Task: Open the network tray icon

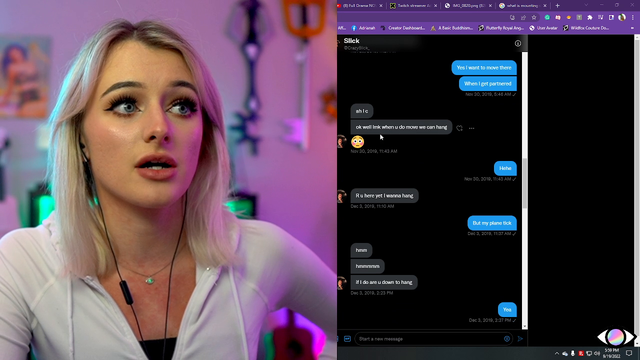Action: pyautogui.click(x=589, y=353)
